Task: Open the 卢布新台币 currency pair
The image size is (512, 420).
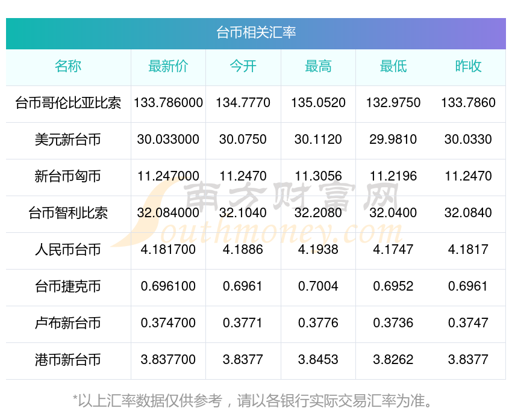Action: (x=68, y=323)
